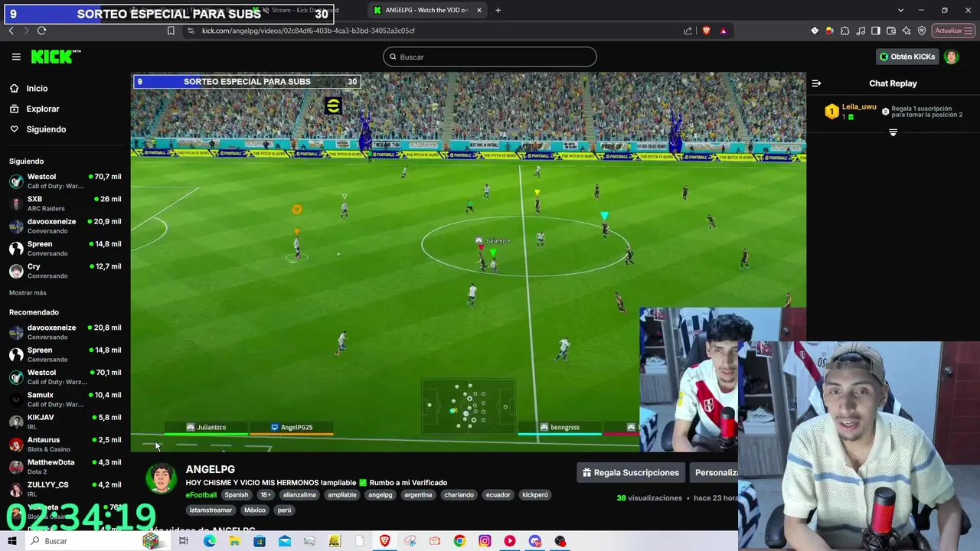Click the browser back arrow
The image size is (980, 551).
click(11, 31)
